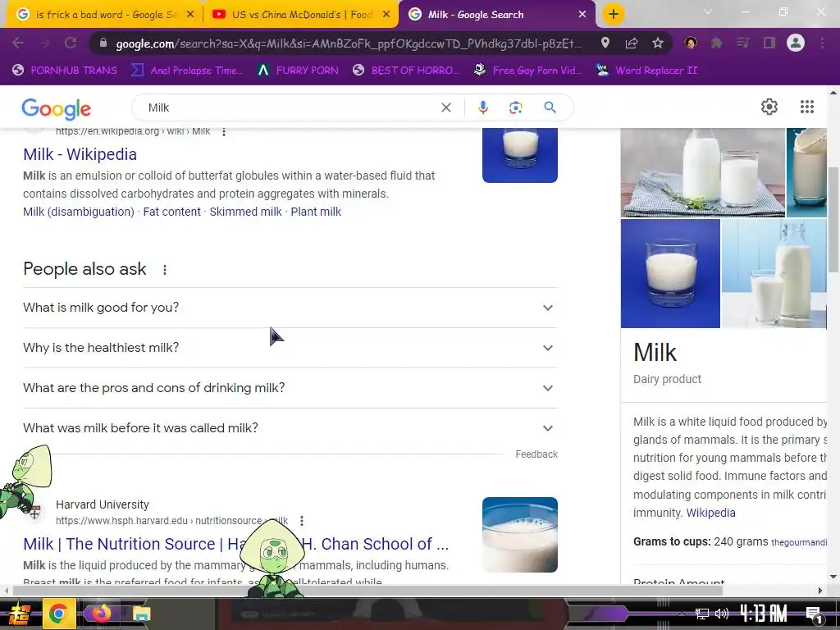Open the Wikipedia result thumbnail image
840x630 pixels.
519,155
